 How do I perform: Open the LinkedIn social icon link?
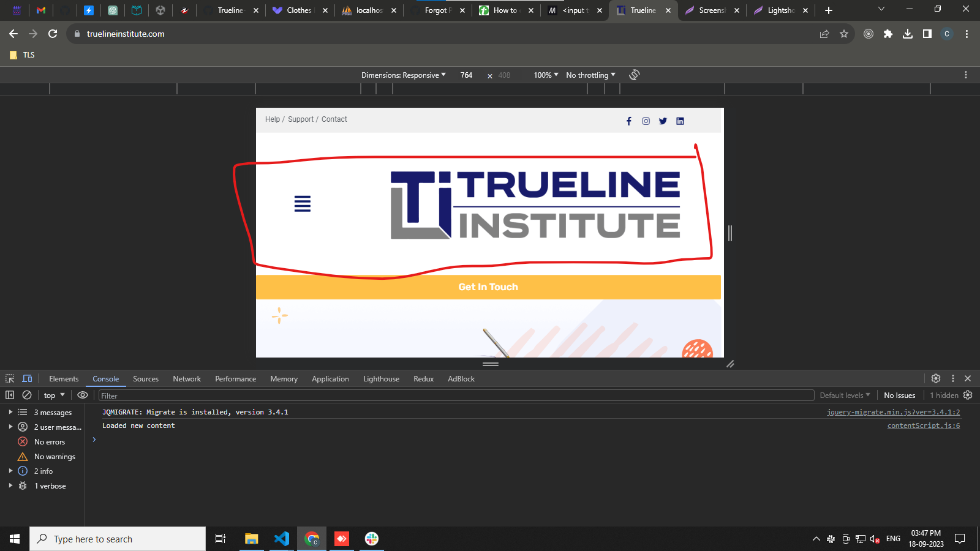(x=680, y=121)
